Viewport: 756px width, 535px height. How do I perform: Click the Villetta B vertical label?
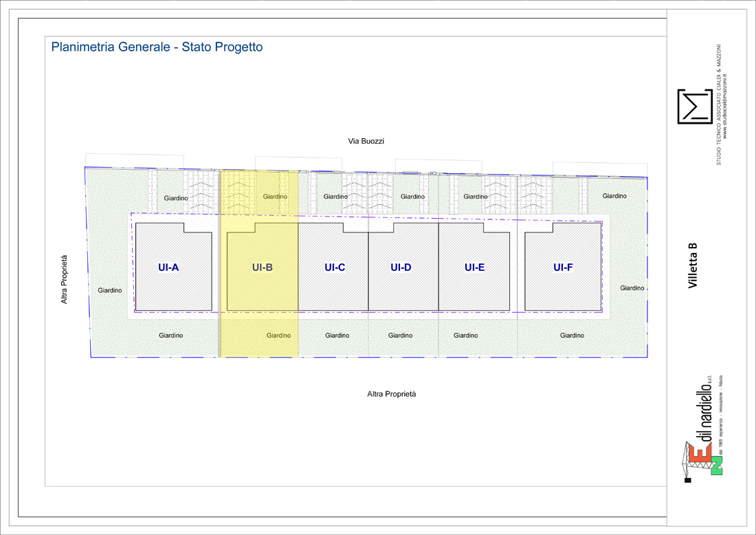coord(693,265)
